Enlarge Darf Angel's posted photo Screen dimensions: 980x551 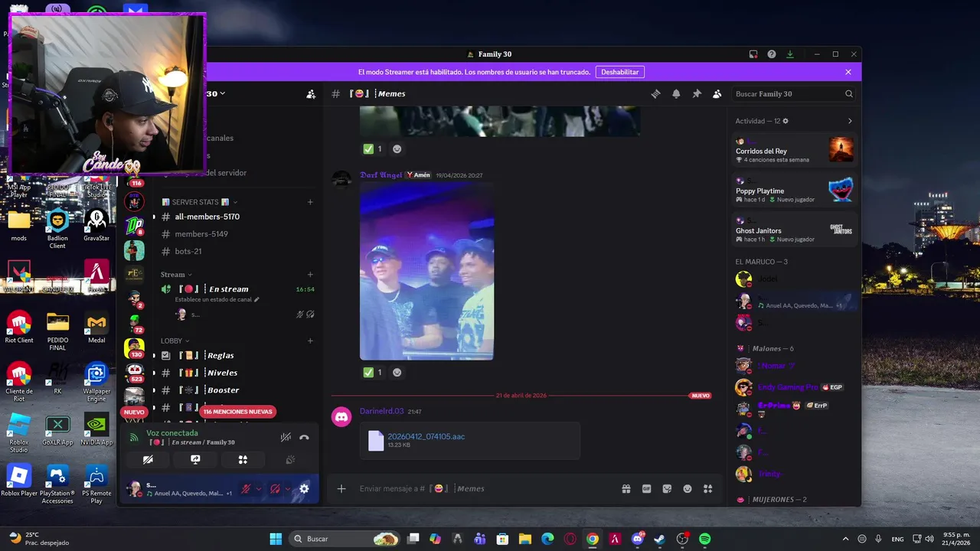coord(426,272)
